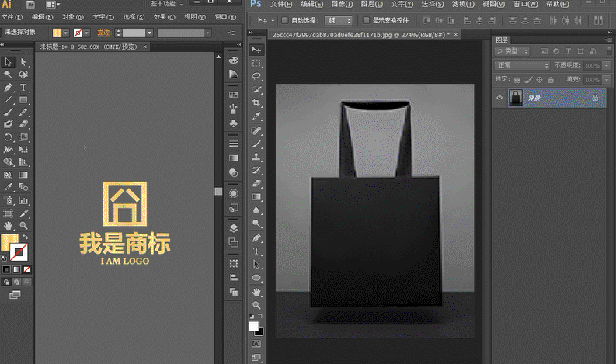This screenshot has height=364, width=616.
Task: Open the 基本功能 workspace dropdown
Action: point(166,4)
